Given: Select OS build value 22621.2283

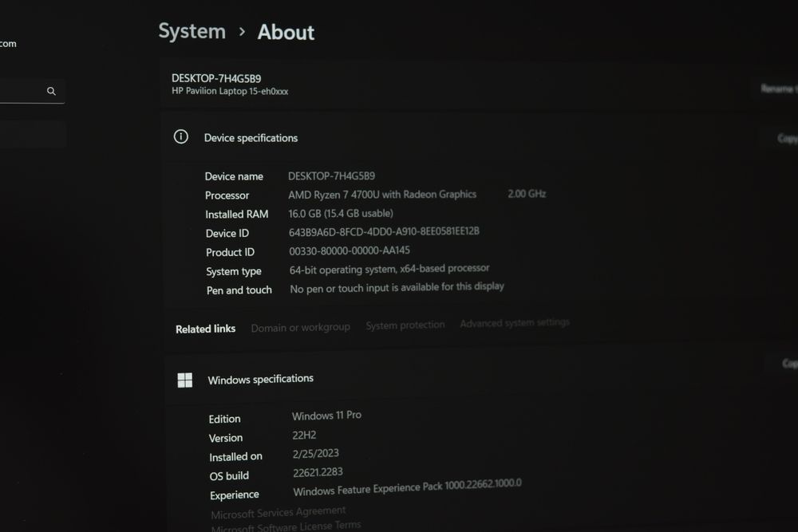Looking at the screenshot, I should click(x=318, y=472).
